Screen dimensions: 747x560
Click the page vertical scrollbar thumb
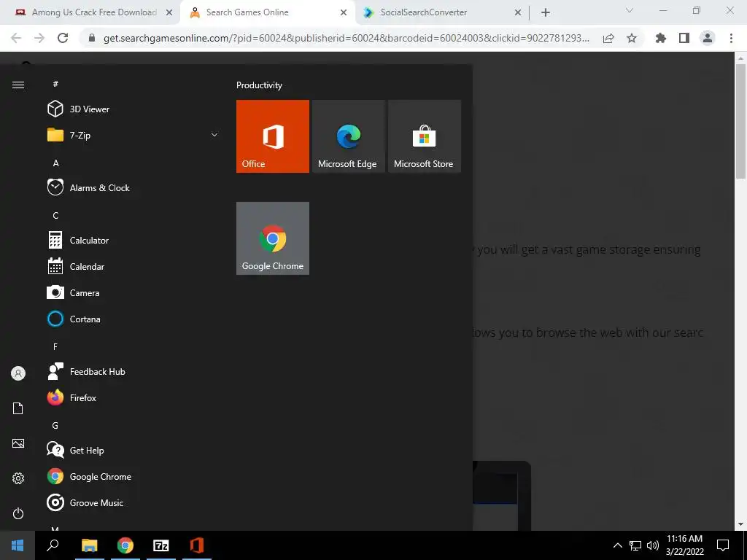[740, 122]
